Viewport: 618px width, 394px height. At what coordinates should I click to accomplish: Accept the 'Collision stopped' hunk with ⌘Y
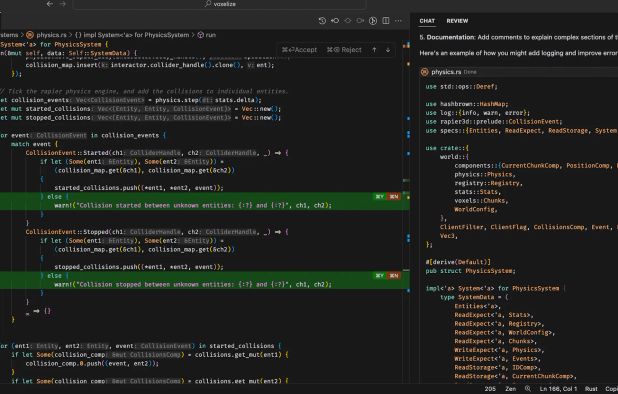click(x=380, y=276)
